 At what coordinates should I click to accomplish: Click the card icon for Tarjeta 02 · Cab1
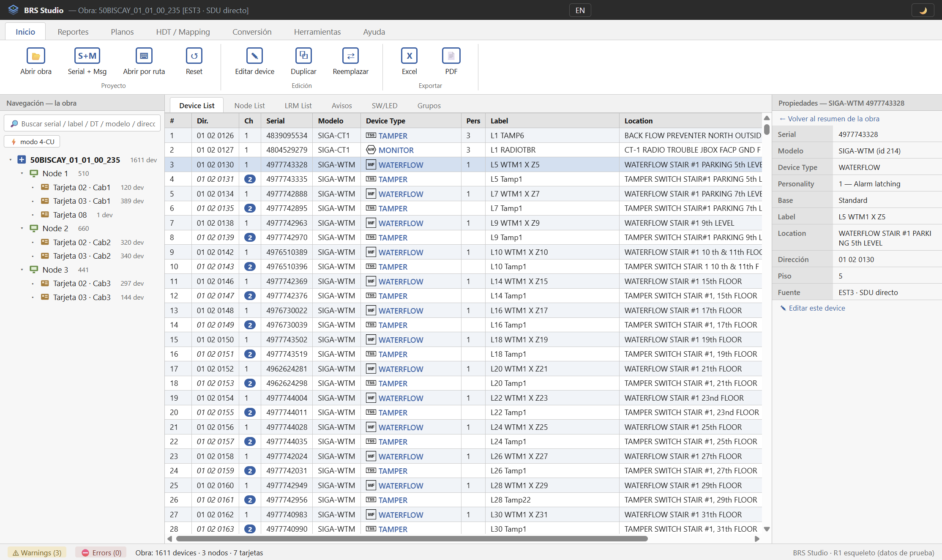[x=45, y=187]
